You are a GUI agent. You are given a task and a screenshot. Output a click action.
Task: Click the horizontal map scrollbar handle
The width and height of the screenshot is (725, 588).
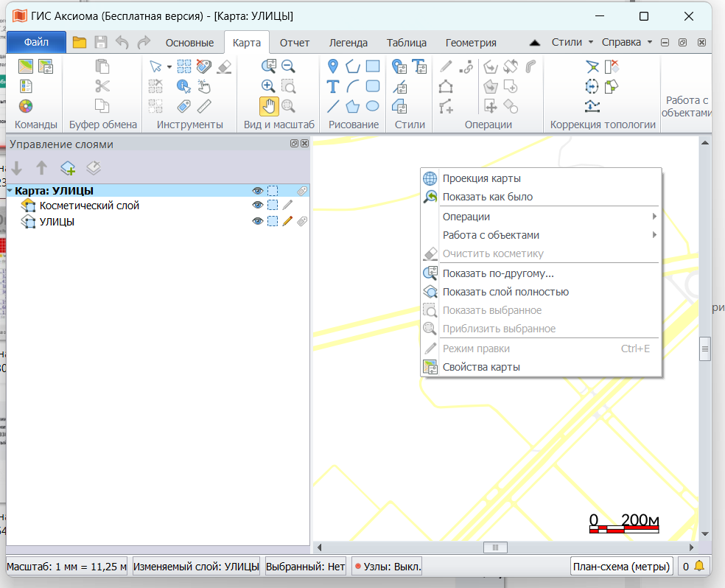495,547
